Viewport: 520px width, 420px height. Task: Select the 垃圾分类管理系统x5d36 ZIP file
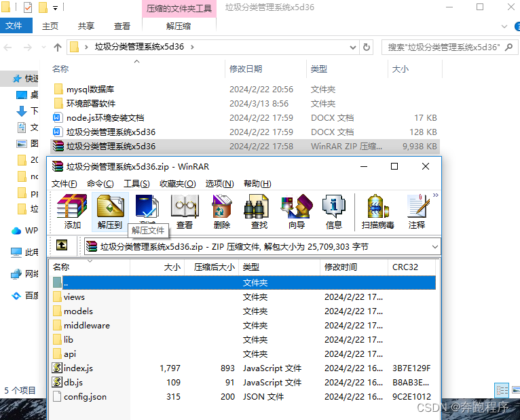(x=245, y=146)
